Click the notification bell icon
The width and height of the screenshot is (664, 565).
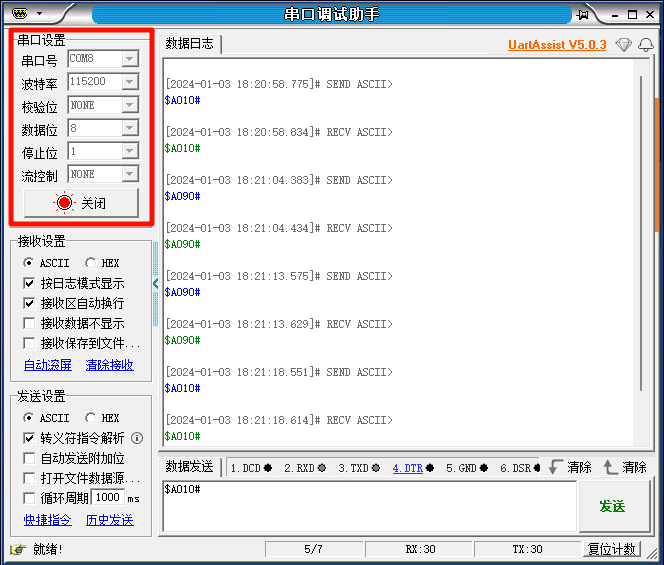point(646,44)
